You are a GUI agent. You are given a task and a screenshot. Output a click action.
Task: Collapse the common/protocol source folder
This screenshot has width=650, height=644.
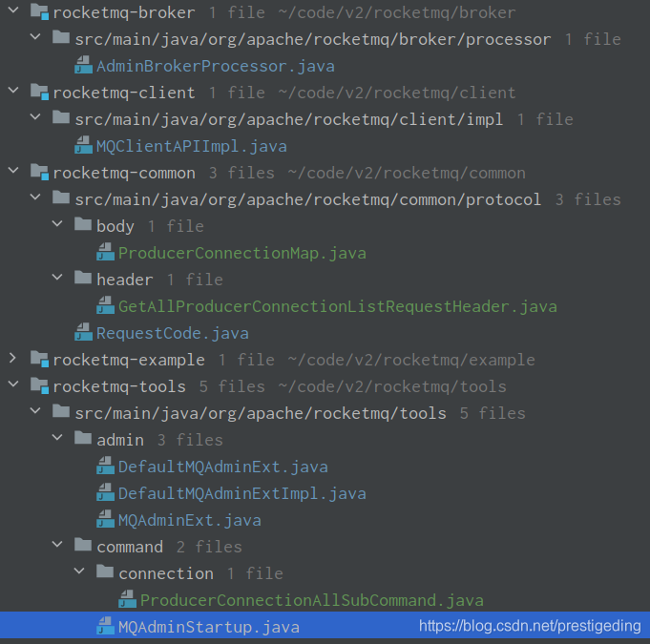point(35,197)
